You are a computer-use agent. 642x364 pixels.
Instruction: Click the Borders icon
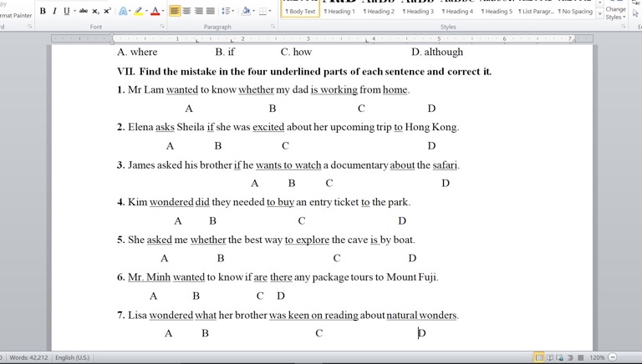(x=262, y=11)
